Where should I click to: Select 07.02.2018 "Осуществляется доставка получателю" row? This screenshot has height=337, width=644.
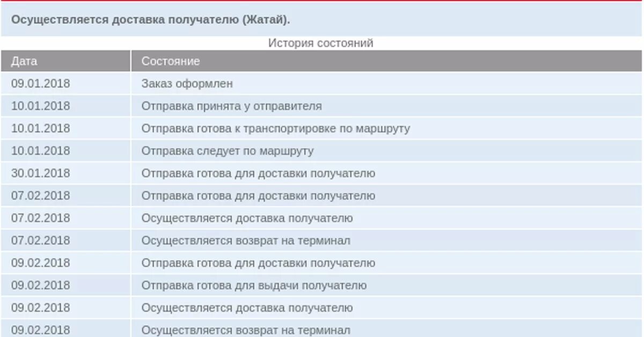pos(322,218)
